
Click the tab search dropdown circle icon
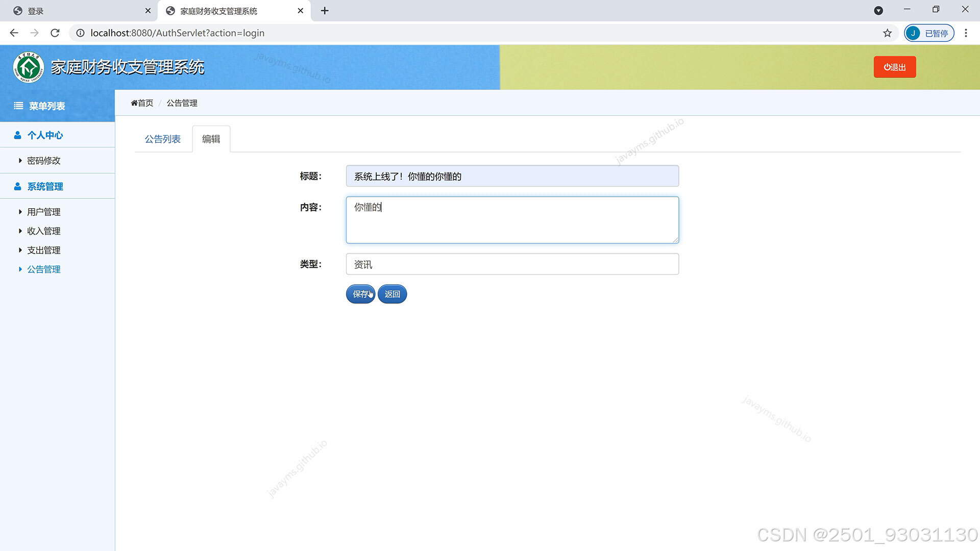[x=878, y=10]
